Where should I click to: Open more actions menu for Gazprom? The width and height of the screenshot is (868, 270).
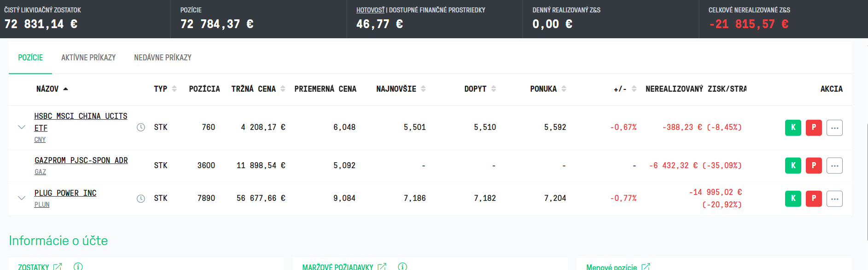tap(834, 165)
